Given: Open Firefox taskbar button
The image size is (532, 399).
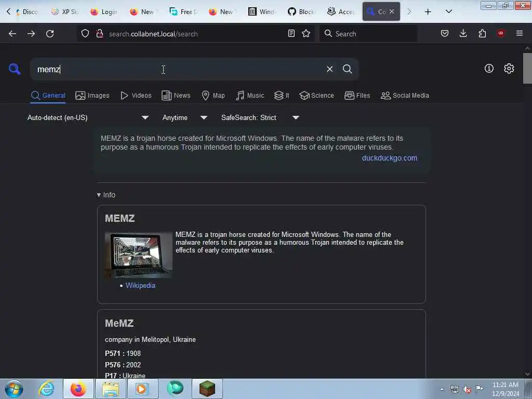Looking at the screenshot, I should point(78,389).
